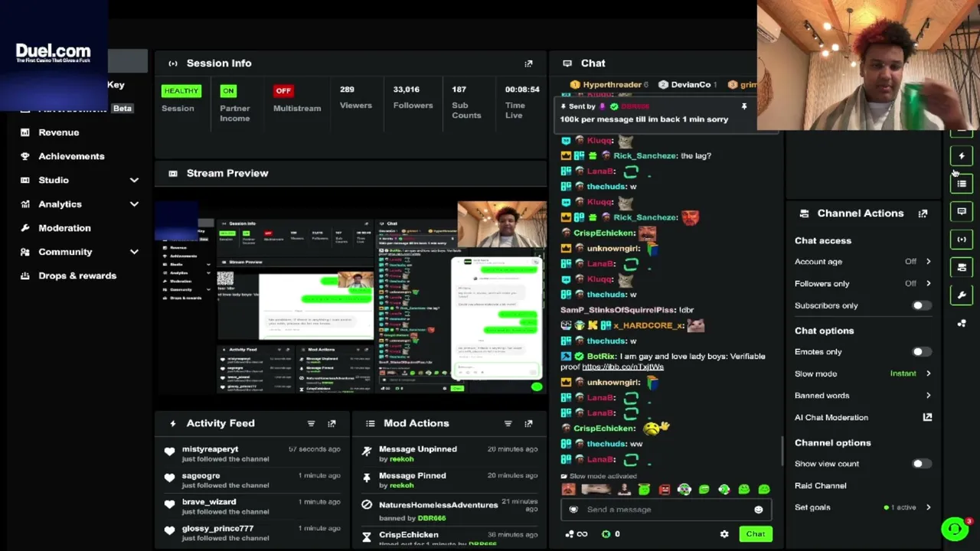This screenshot has height=551, width=980.
Task: Expand the Analytics sidebar section
Action: 134,204
